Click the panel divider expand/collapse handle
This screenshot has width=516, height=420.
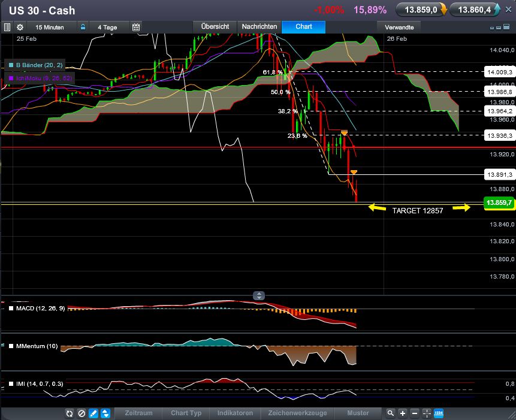pyautogui.click(x=259, y=295)
